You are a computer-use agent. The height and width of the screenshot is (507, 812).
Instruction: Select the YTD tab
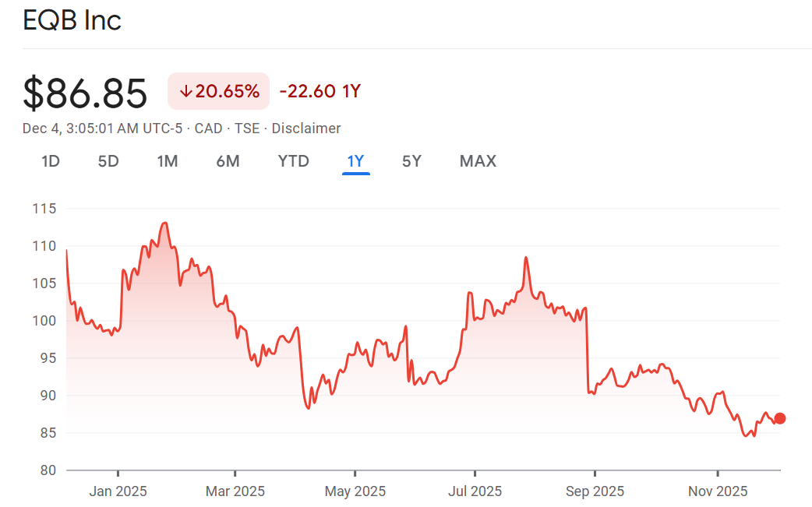coord(294,161)
